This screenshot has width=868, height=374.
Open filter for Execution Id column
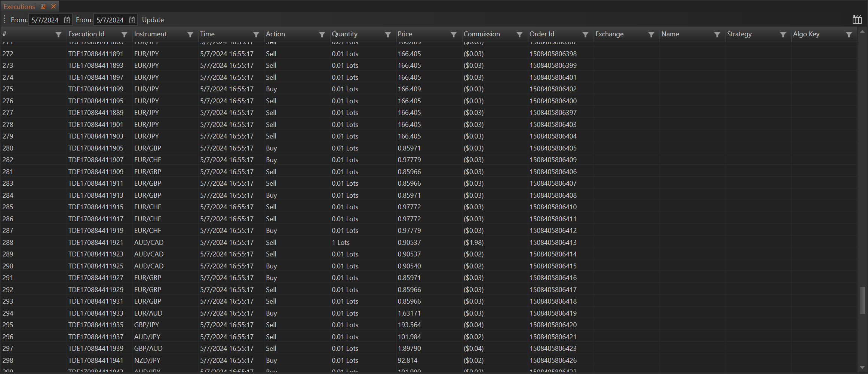click(124, 35)
